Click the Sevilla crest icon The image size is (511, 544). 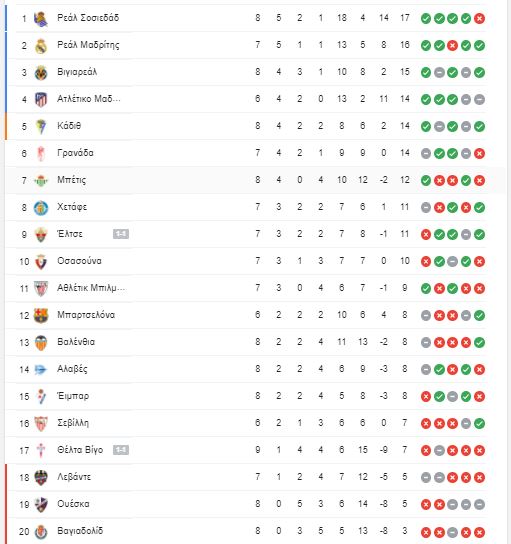(x=41, y=424)
